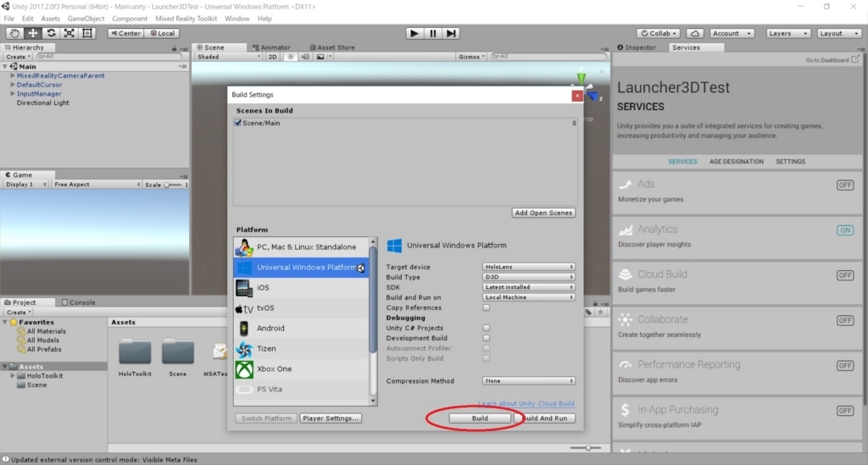Click Go to Dashboard external link icon
868x465 pixels.
pos(855,59)
